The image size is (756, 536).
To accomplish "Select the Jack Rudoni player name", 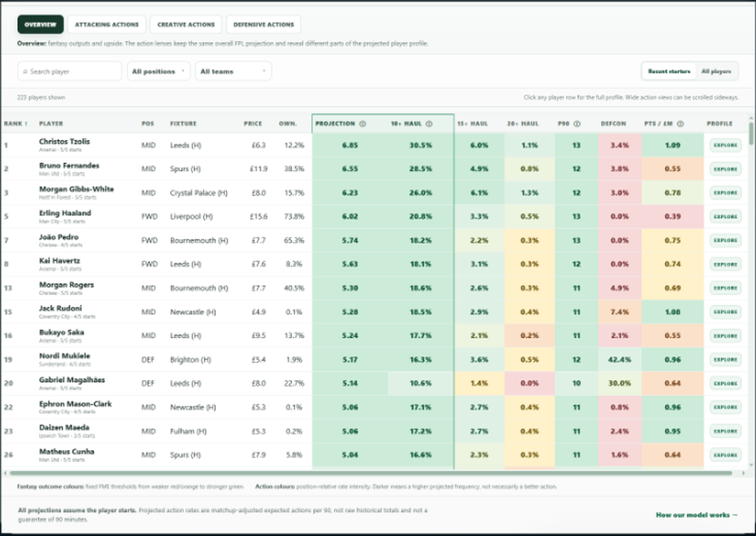I will tap(60, 308).
